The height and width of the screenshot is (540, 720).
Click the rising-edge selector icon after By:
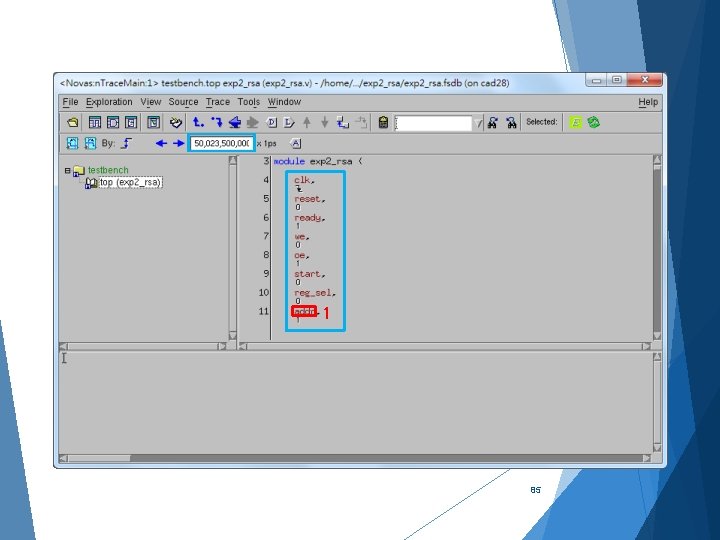126,143
